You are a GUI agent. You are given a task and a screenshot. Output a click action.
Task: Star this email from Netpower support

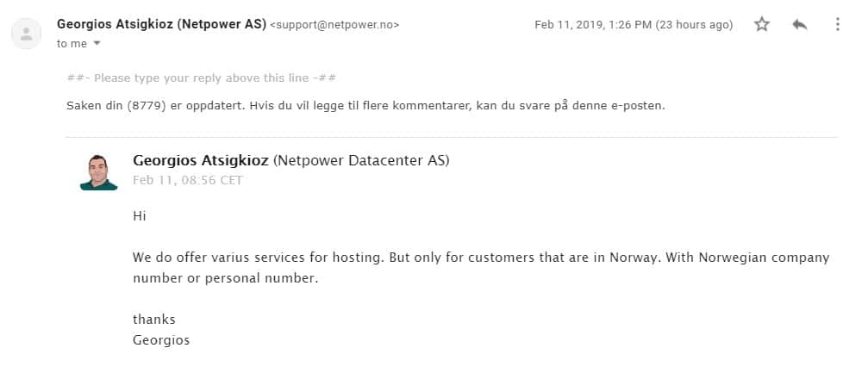(x=762, y=24)
